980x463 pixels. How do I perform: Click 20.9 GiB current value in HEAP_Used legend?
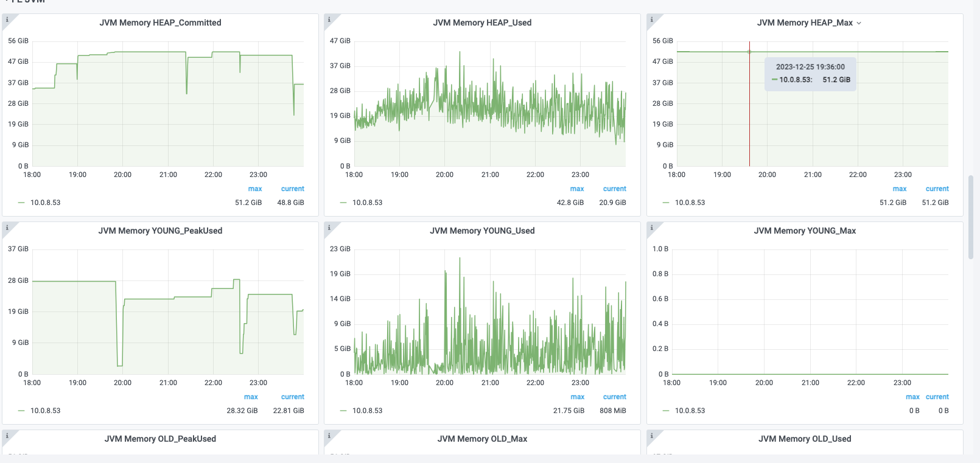click(x=613, y=203)
